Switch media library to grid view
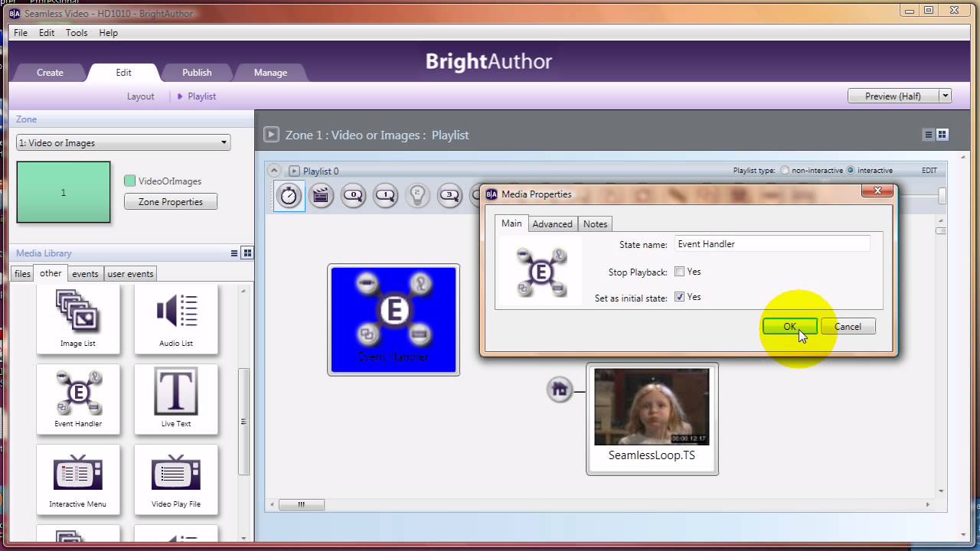 point(247,253)
